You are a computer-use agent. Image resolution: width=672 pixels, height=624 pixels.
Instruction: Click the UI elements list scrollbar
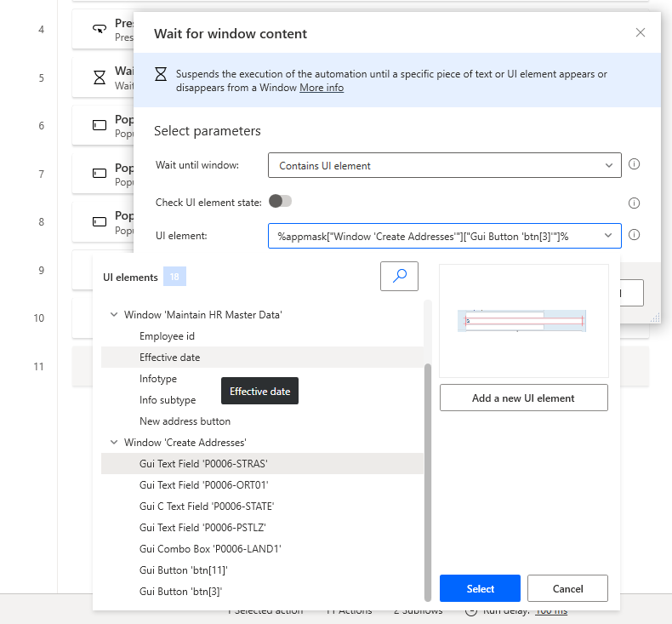[x=427, y=483]
